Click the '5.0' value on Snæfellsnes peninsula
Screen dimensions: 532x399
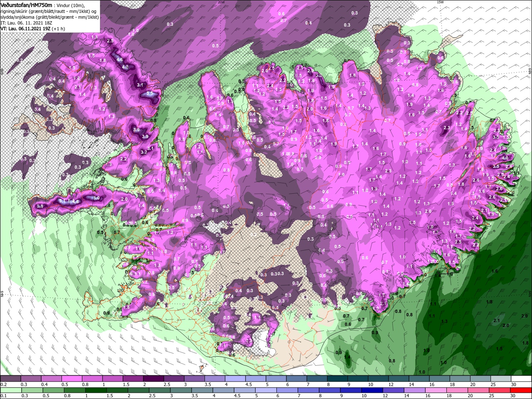click(x=96, y=198)
